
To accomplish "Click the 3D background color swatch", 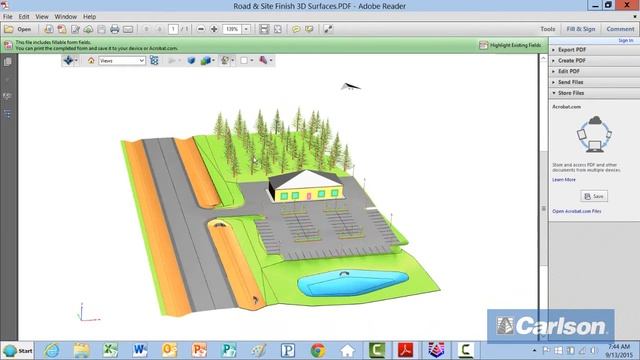I will click(244, 60).
